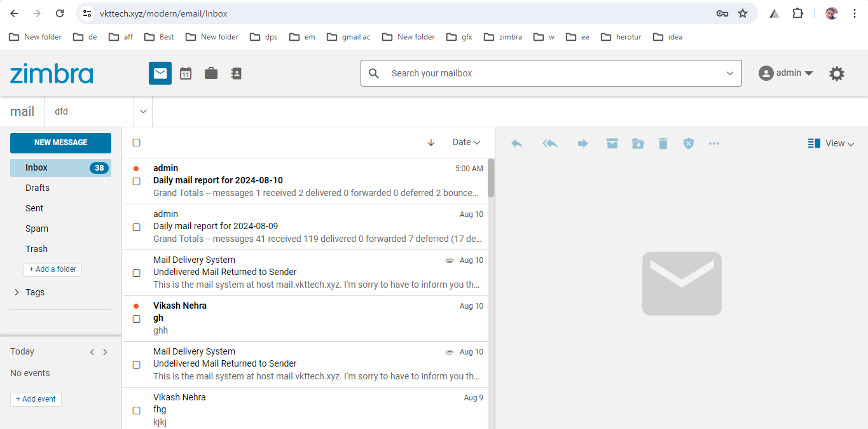Open the admin account dropdown
The width and height of the screenshot is (868, 429).
pyautogui.click(x=787, y=73)
